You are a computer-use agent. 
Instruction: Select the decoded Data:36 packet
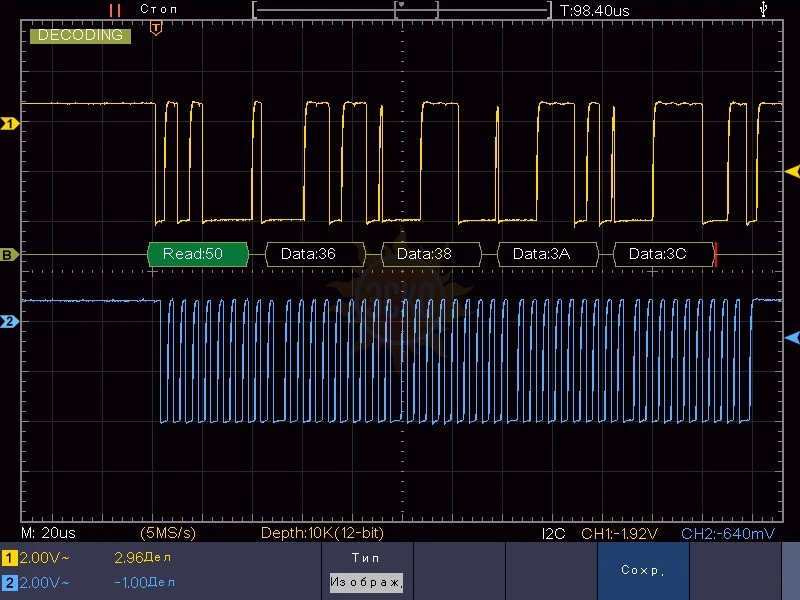315,254
